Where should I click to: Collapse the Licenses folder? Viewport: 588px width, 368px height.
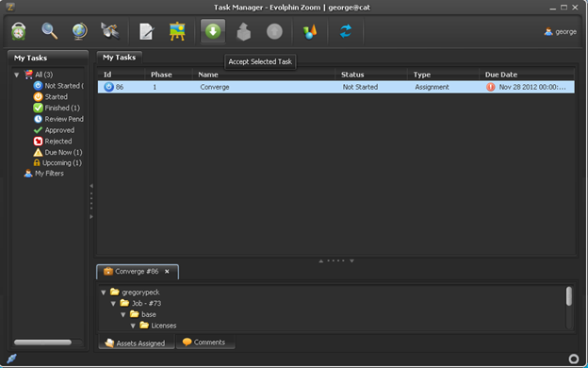pyautogui.click(x=133, y=326)
